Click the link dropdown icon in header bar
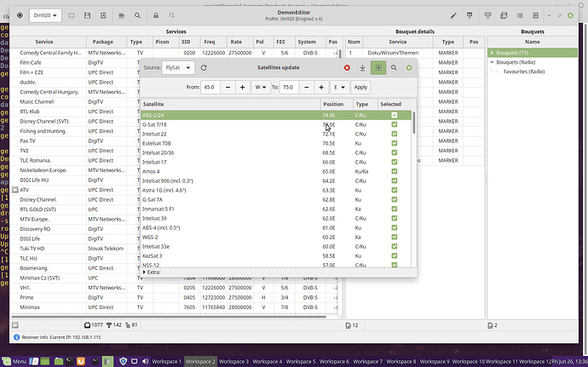 [487, 15]
